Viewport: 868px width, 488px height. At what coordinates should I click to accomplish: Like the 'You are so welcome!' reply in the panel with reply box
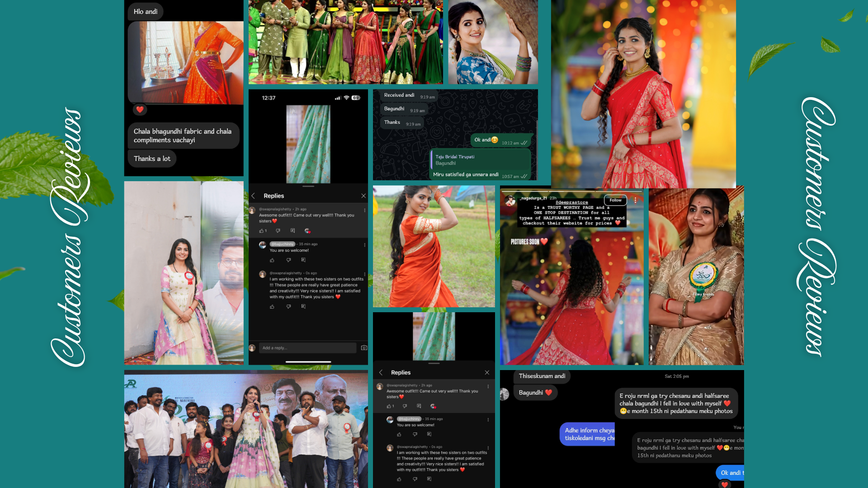coord(272,260)
